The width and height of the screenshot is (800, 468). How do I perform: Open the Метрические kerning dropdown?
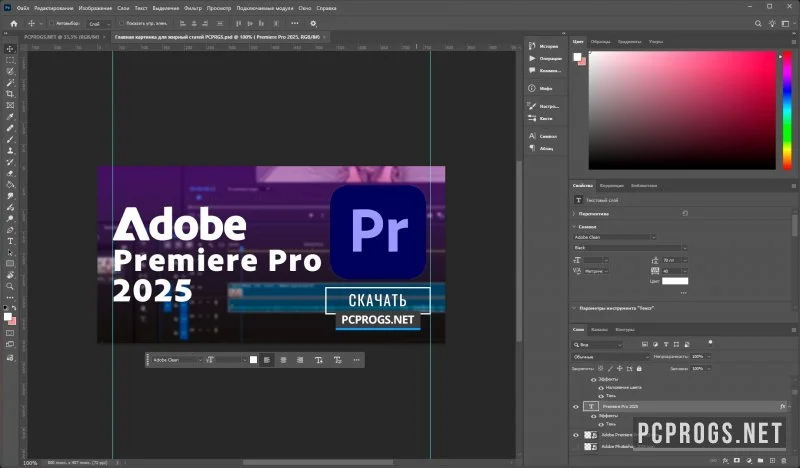(x=596, y=272)
